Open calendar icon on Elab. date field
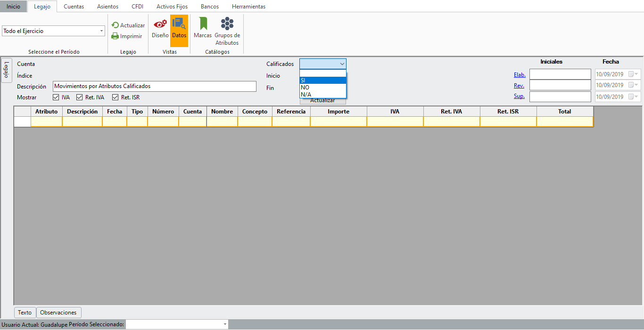The image size is (644, 330). [631, 74]
